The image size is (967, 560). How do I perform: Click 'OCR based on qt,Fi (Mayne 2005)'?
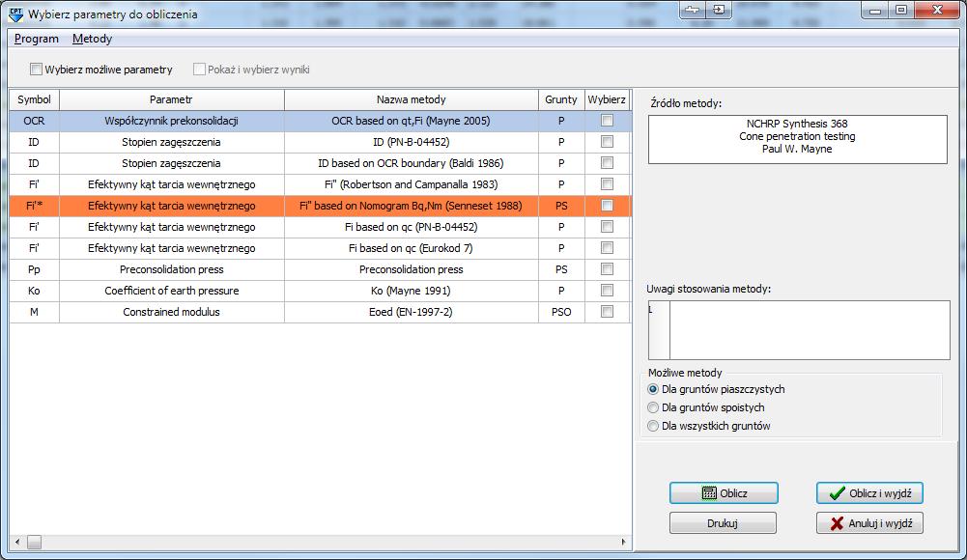pyautogui.click(x=412, y=121)
